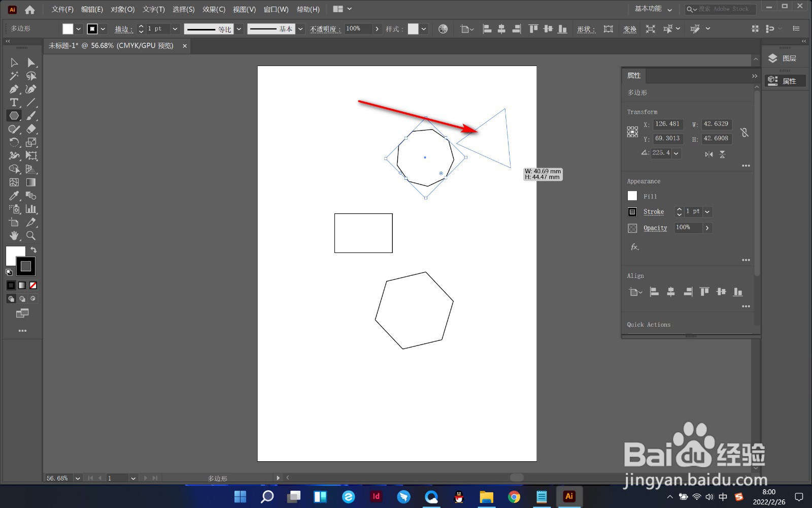Open Opacity options link in Appearance
Screen dimensions: 812x508
(x=655, y=228)
